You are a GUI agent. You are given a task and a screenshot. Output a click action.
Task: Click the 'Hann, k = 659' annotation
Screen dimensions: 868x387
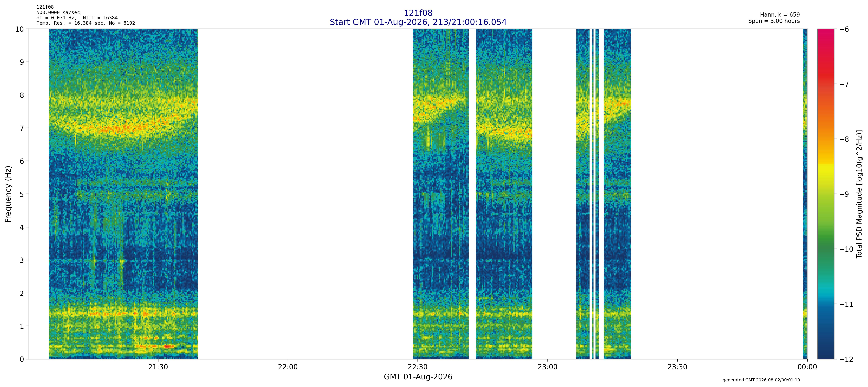pyautogui.click(x=780, y=15)
